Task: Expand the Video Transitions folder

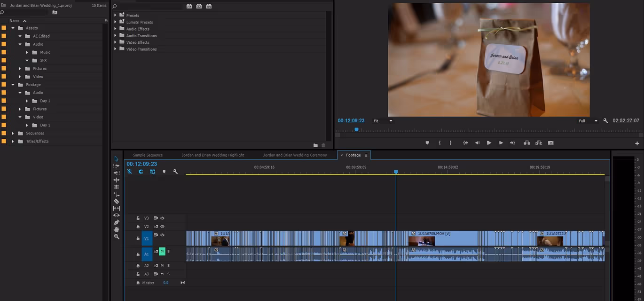Action: pyautogui.click(x=115, y=49)
